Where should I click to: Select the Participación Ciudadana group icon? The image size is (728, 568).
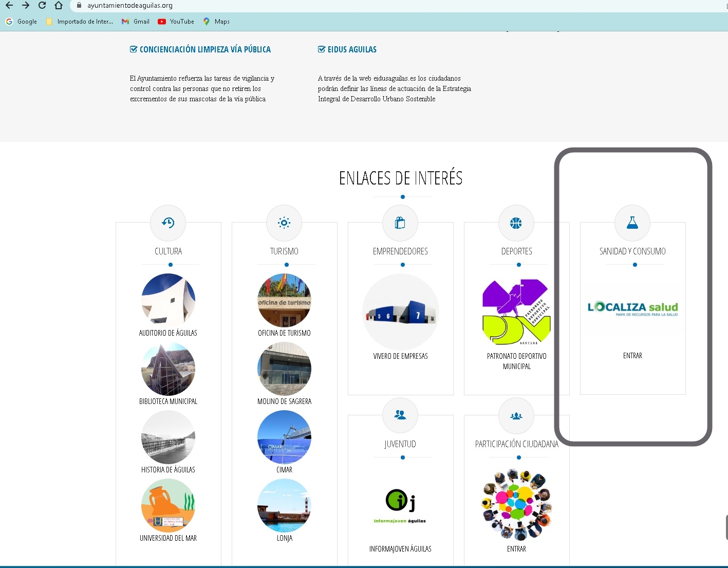(516, 415)
